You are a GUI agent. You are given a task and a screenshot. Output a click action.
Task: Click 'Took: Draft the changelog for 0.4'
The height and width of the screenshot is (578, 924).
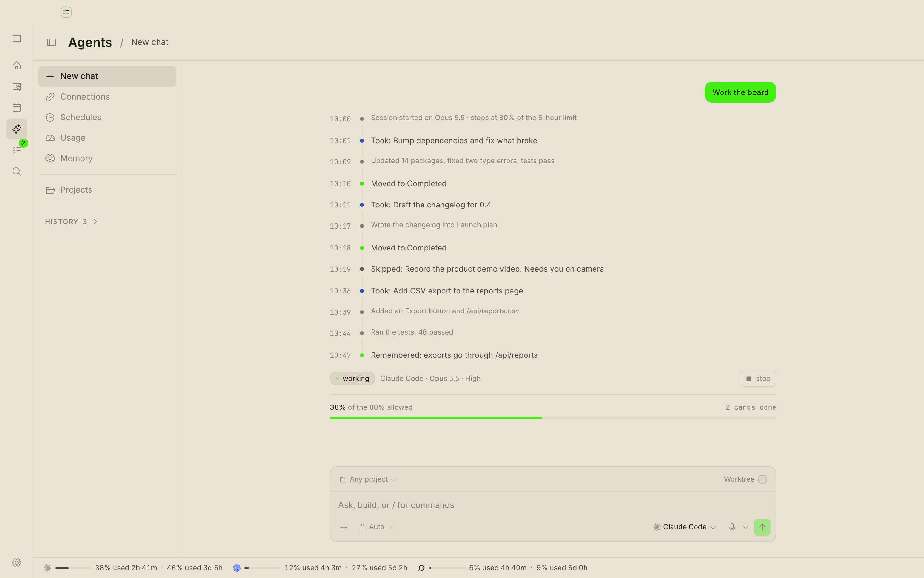431,205
